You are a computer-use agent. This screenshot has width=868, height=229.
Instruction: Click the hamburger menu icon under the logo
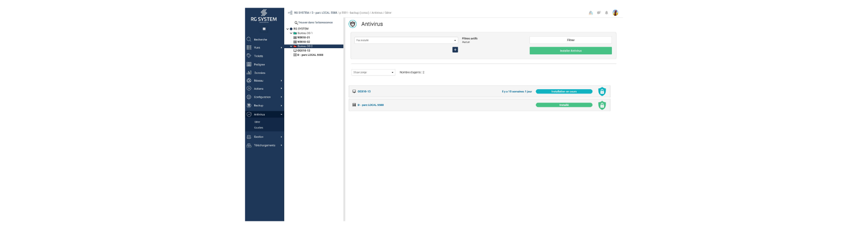click(x=264, y=29)
